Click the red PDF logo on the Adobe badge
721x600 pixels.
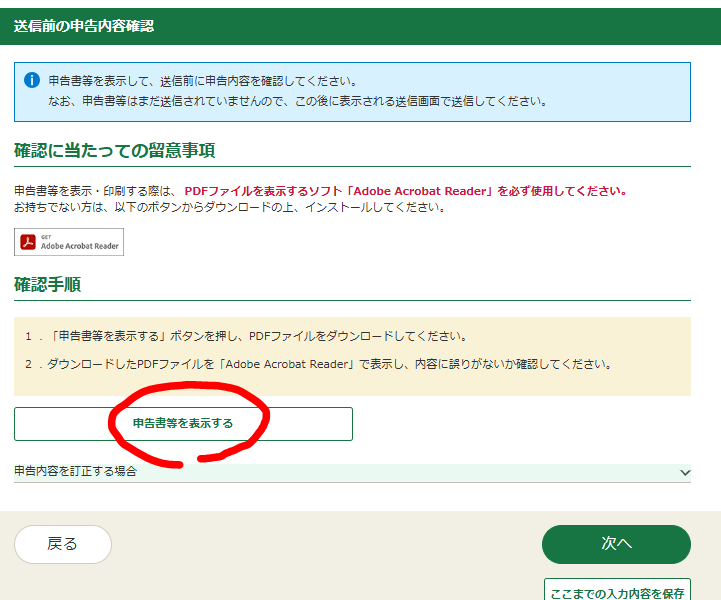click(x=29, y=242)
